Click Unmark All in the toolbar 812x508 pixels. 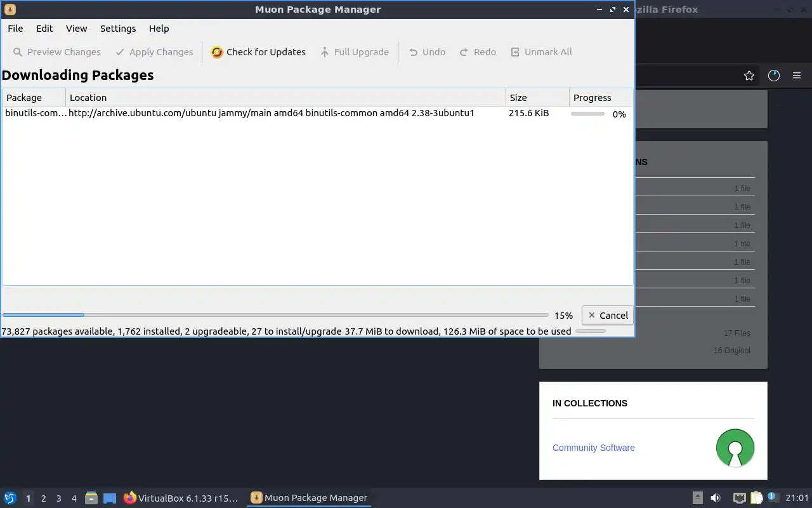point(541,52)
